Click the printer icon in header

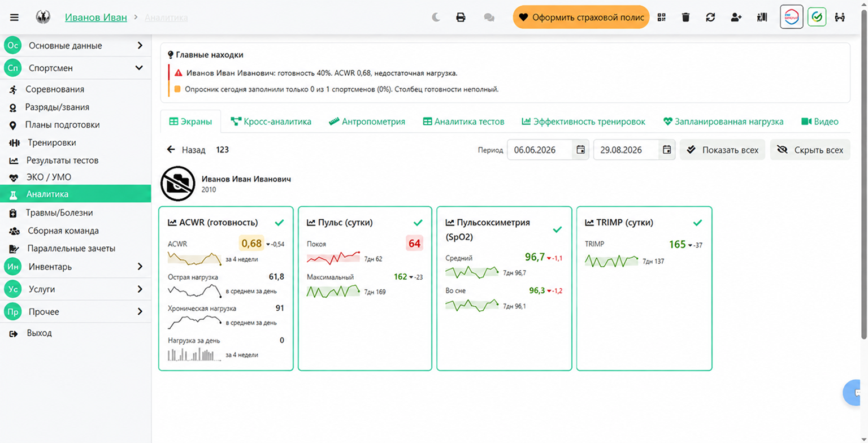coord(461,18)
